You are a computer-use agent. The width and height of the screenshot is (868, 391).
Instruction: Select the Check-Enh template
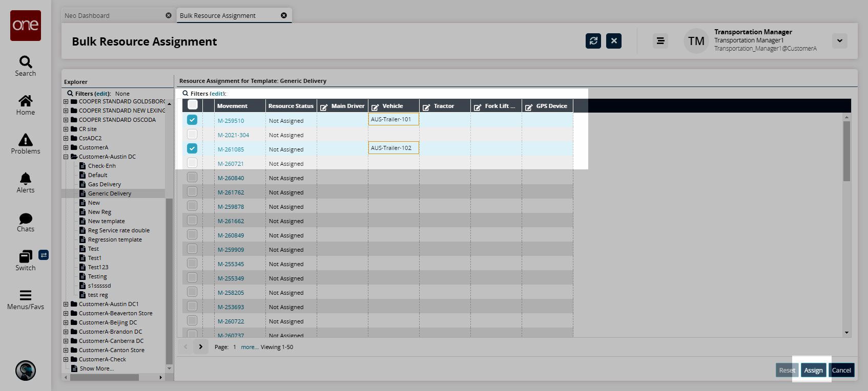[x=102, y=166]
